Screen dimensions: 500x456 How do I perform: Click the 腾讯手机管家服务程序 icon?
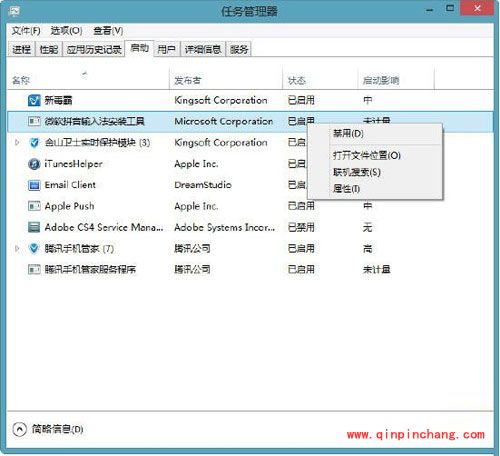coord(34,269)
